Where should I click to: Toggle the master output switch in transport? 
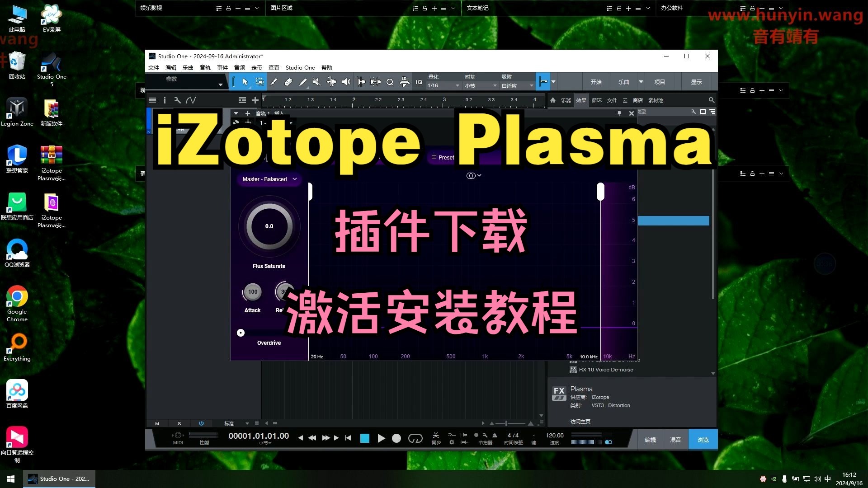[609, 442]
